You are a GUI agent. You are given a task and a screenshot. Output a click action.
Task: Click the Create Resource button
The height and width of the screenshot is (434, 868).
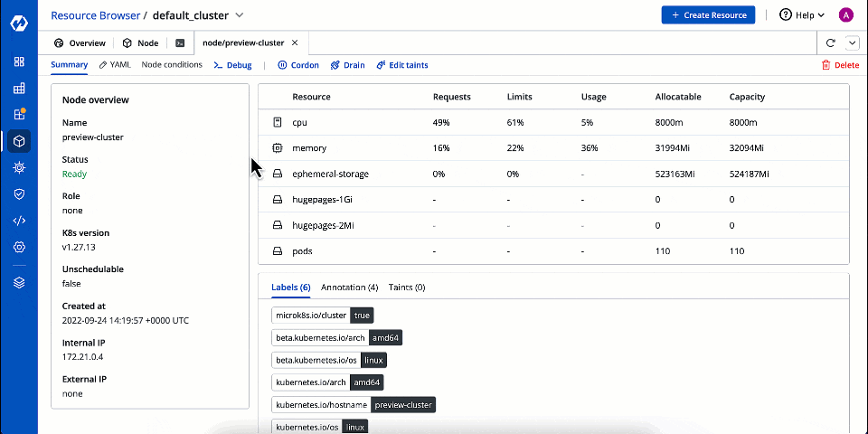coord(709,15)
